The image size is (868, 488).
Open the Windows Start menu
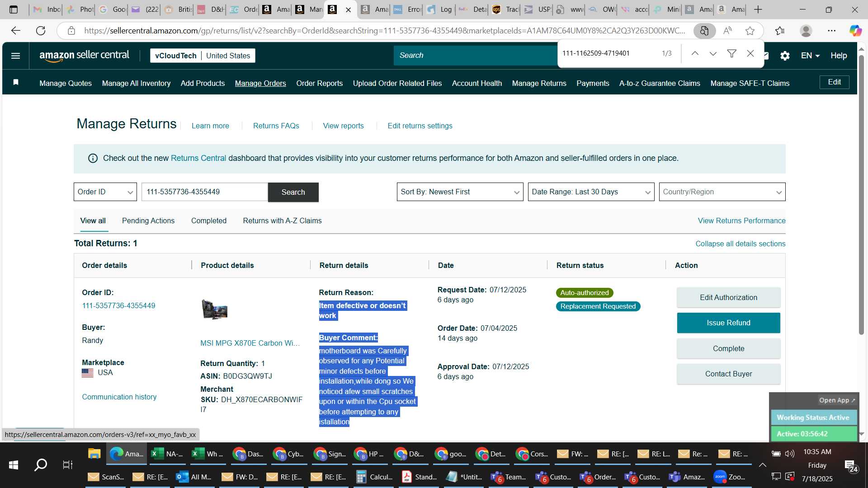(14, 465)
